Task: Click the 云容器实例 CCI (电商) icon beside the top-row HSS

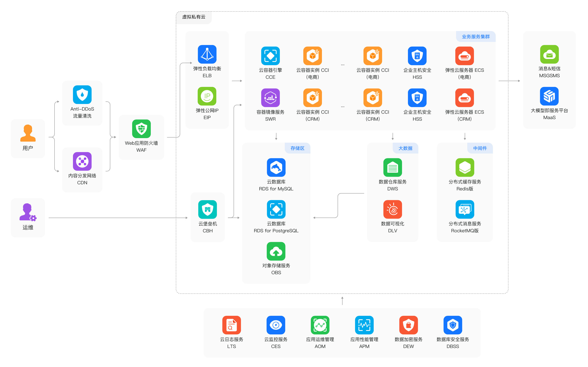Action: (373, 56)
